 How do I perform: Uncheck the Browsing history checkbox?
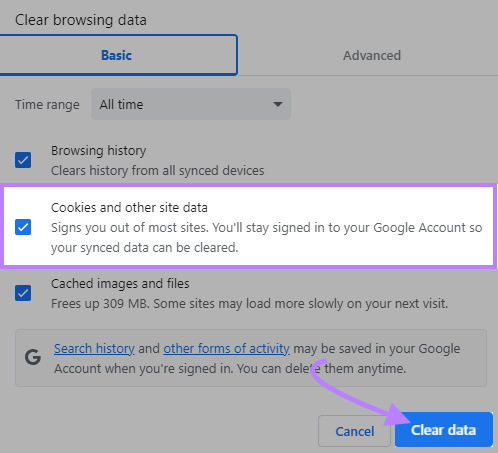click(x=23, y=160)
